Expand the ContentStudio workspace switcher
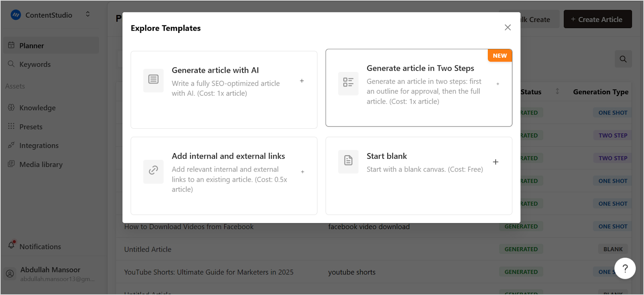Viewport: 644px width, 295px height. pos(88,14)
